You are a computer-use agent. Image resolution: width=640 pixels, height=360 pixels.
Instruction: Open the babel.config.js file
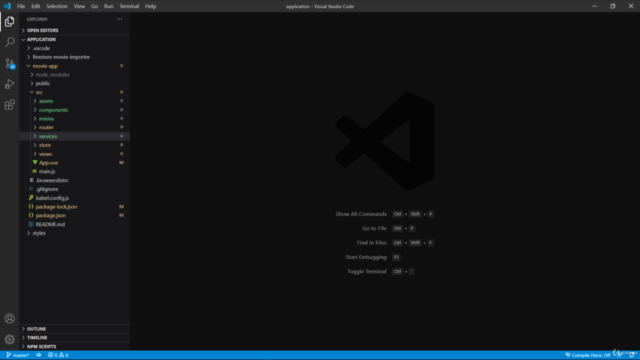75,198
